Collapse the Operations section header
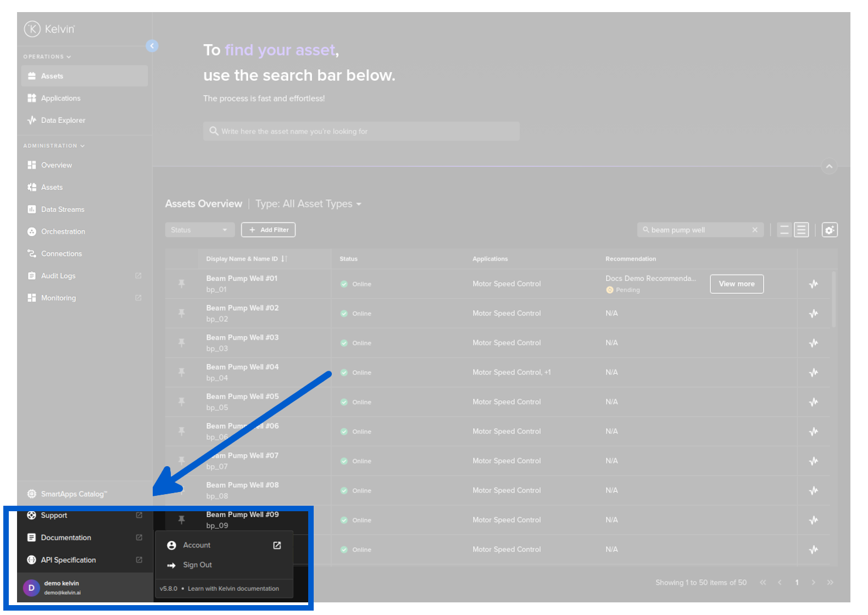 [x=47, y=57]
